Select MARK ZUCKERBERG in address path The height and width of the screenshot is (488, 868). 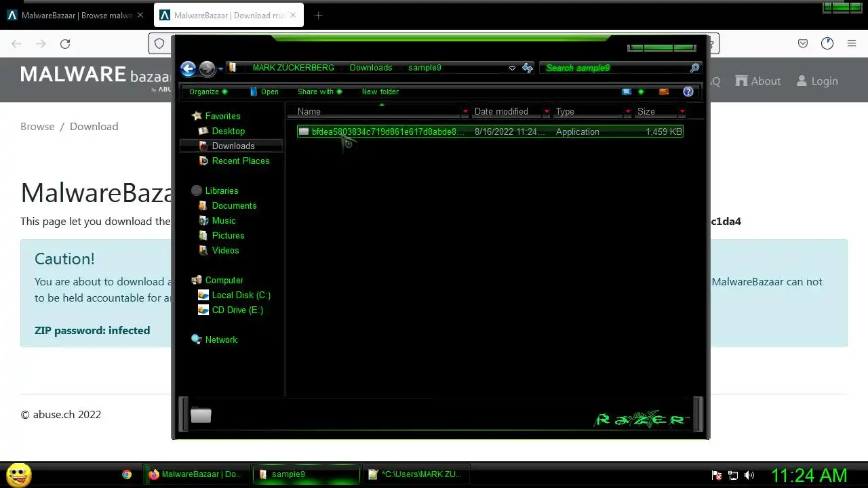293,68
